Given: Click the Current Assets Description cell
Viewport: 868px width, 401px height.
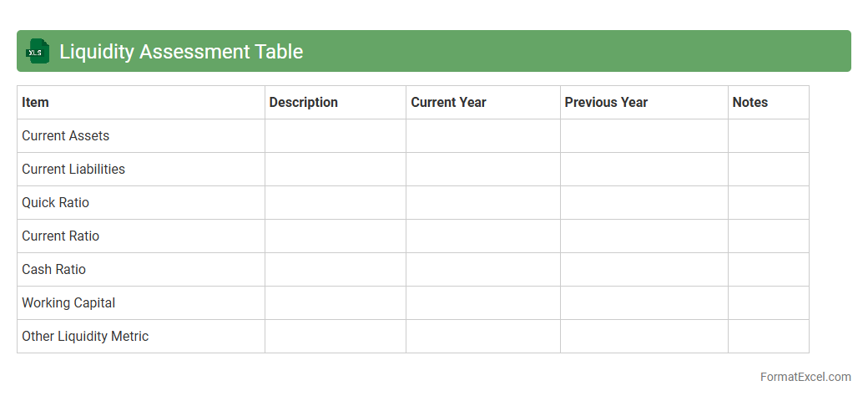Looking at the screenshot, I should point(336,135).
